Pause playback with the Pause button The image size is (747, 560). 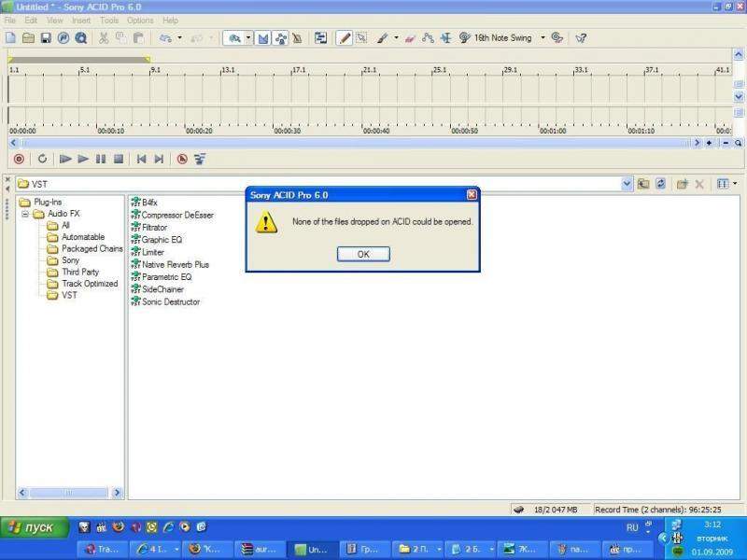coord(101,159)
